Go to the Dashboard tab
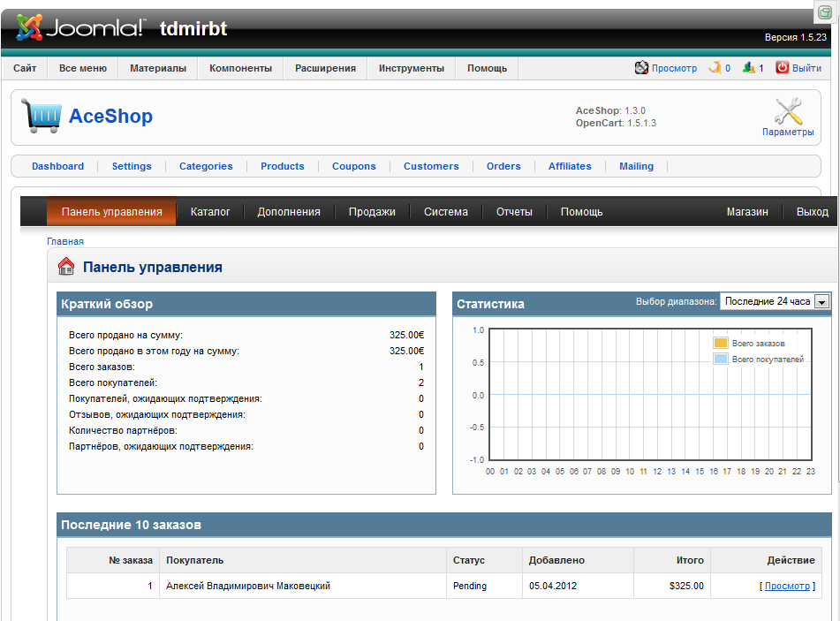 pos(58,166)
